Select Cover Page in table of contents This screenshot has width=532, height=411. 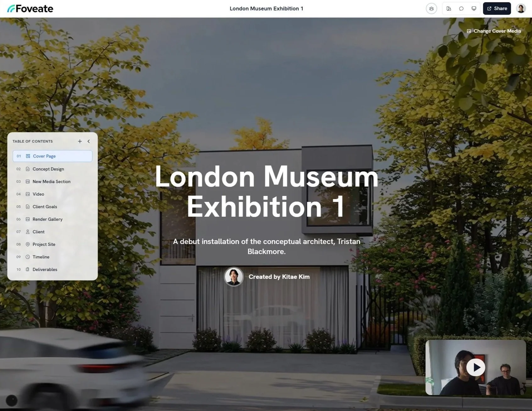pyautogui.click(x=52, y=156)
